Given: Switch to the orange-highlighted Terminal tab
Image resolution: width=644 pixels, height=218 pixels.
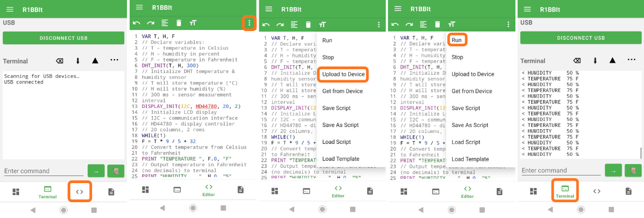Looking at the screenshot, I should click(x=565, y=191).
